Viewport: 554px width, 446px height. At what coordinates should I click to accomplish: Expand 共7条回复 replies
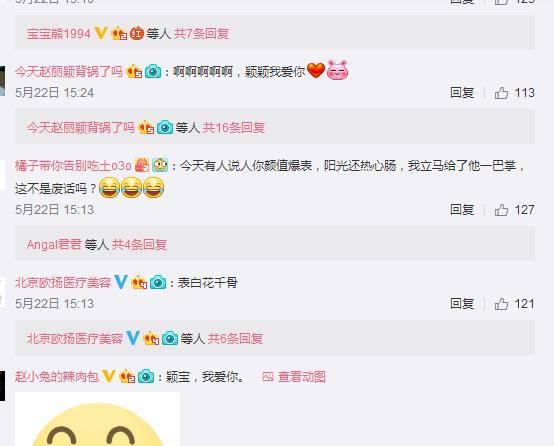point(201,34)
